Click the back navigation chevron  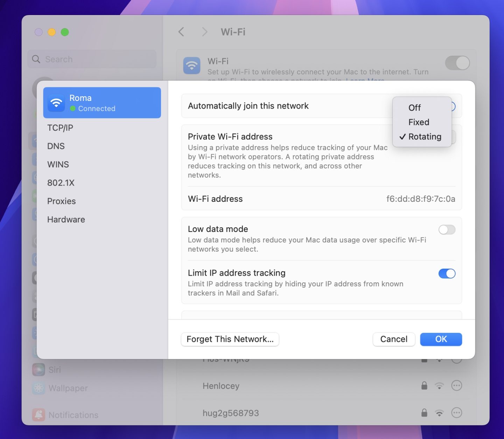(181, 32)
